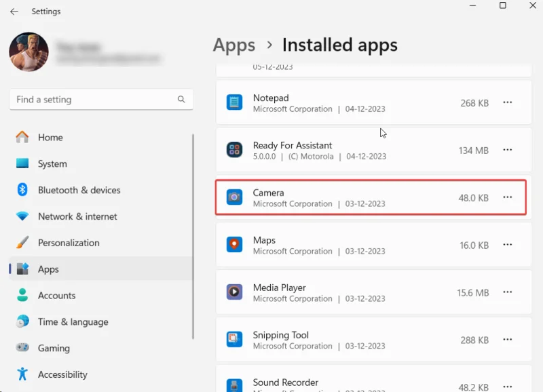Click the Find a setting search box
543x392 pixels.
point(100,99)
